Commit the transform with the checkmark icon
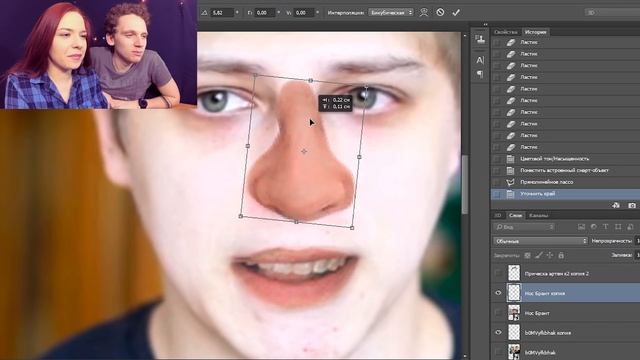The height and width of the screenshot is (360, 640). pyautogui.click(x=456, y=13)
